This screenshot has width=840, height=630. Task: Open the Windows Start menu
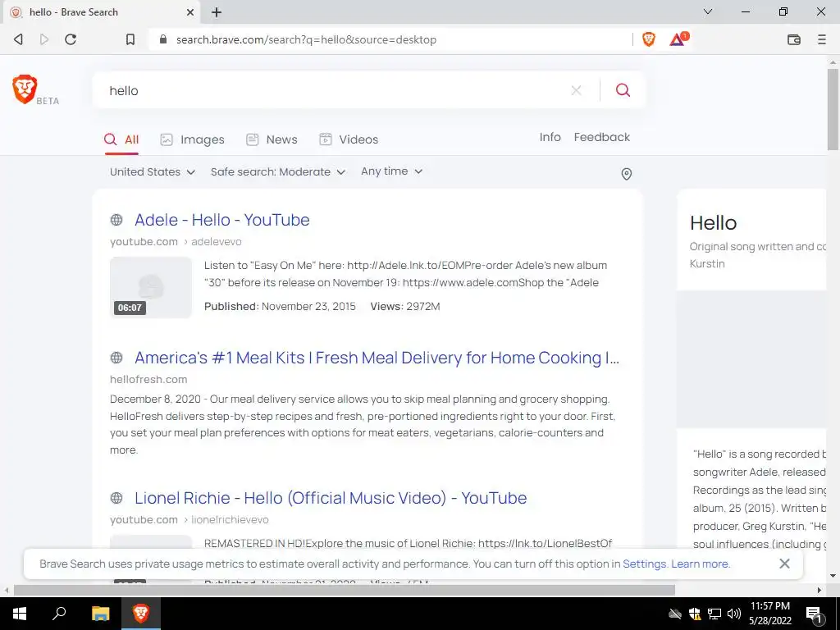20,614
